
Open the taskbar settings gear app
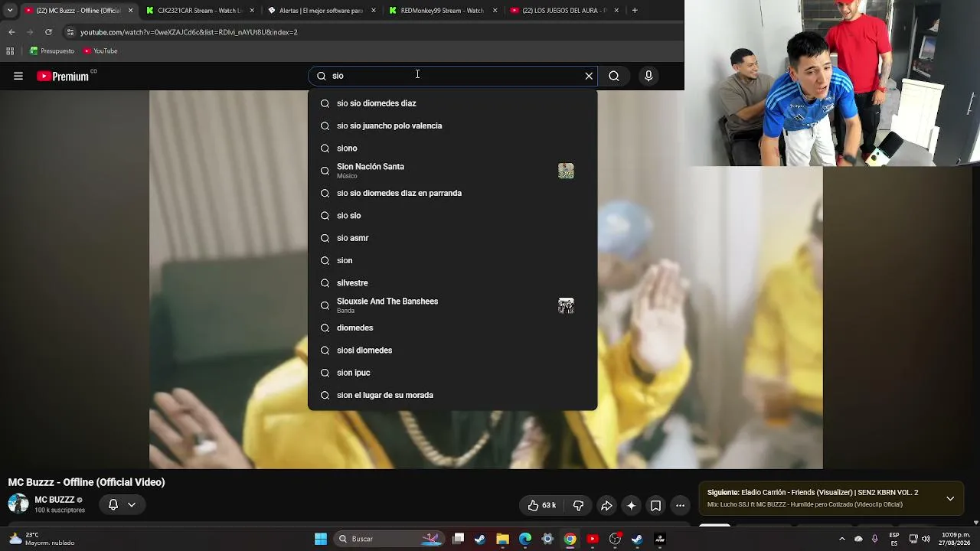pos(547,539)
